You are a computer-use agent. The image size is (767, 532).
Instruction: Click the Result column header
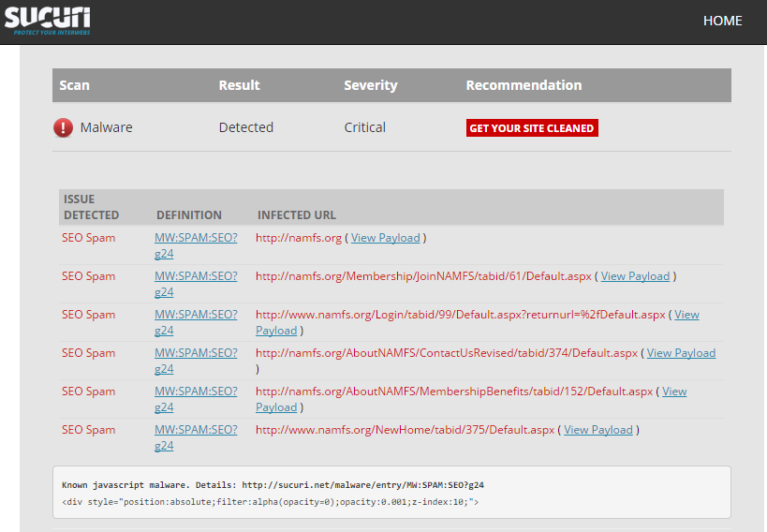pos(239,85)
